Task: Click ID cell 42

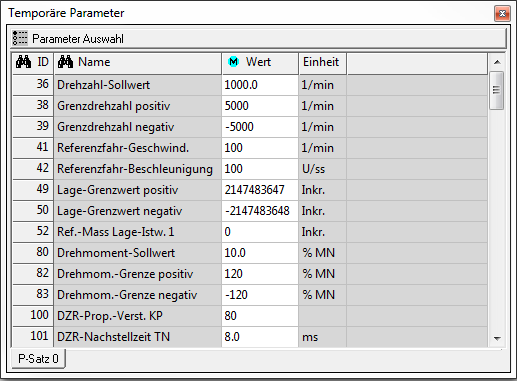Action: (33, 169)
